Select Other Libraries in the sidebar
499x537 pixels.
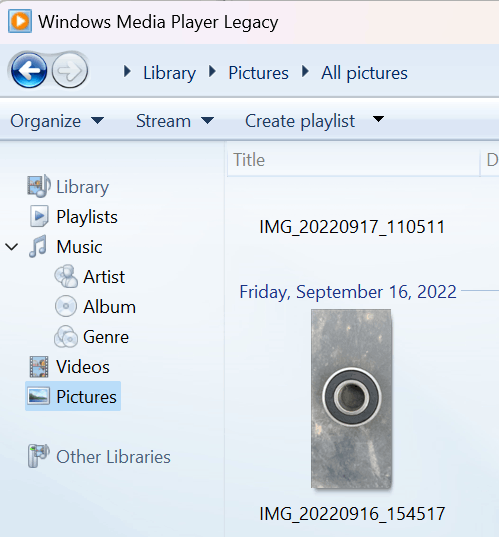113,457
